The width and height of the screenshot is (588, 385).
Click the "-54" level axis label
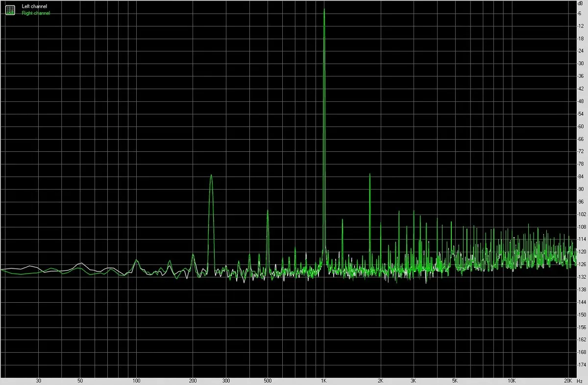pos(582,114)
